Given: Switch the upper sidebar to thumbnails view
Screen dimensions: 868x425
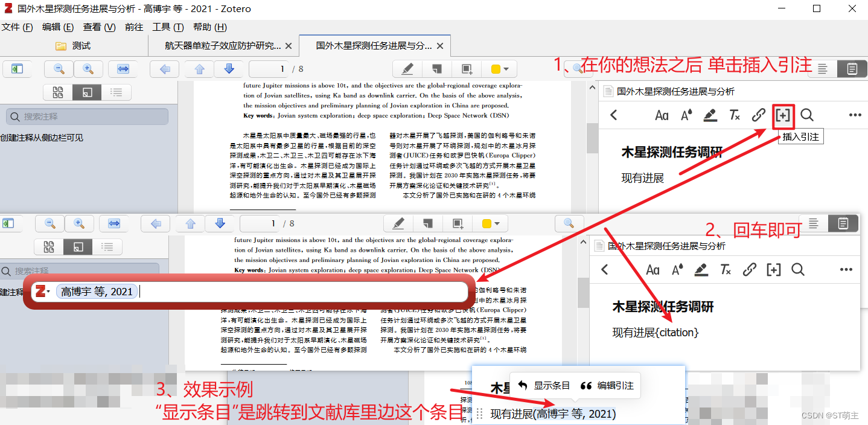Looking at the screenshot, I should pyautogui.click(x=58, y=92).
